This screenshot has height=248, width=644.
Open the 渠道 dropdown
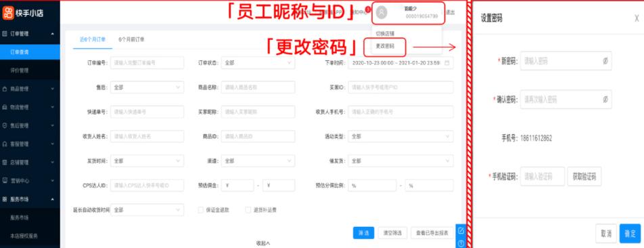(258, 161)
